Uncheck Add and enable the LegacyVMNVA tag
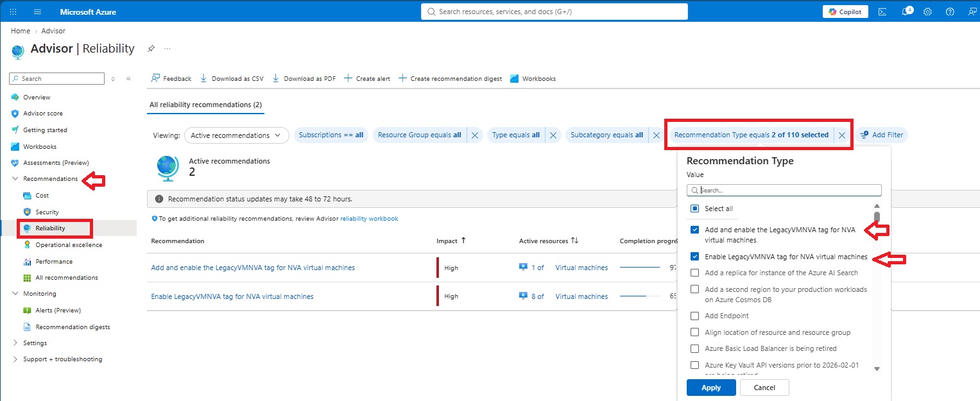 [x=694, y=230]
